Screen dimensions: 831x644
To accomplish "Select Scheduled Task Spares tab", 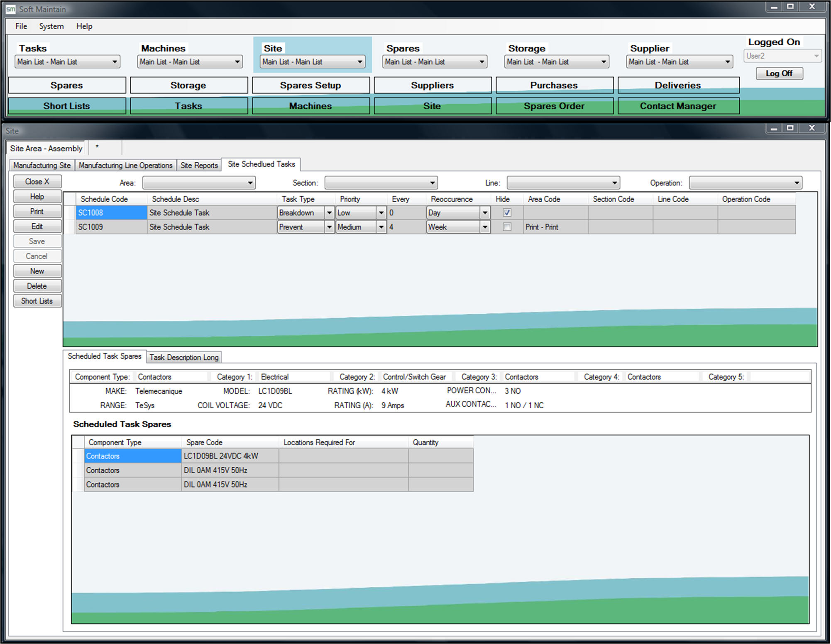I will 105,356.
